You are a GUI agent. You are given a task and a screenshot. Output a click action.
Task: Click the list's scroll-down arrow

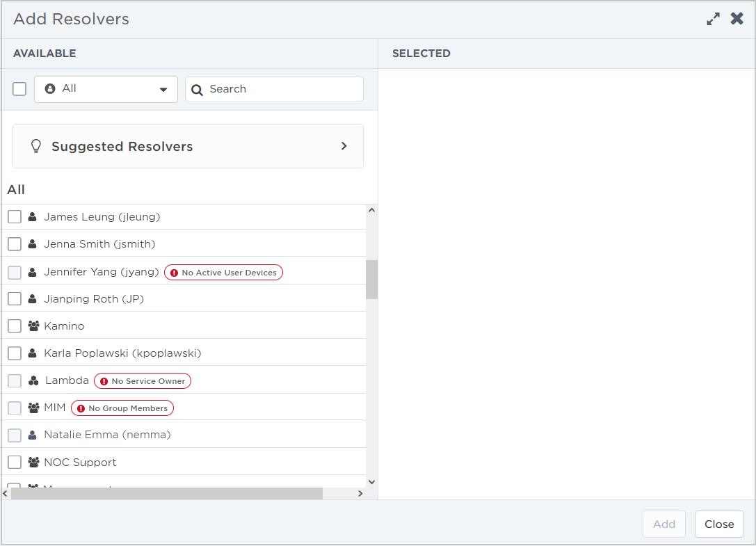[371, 481]
